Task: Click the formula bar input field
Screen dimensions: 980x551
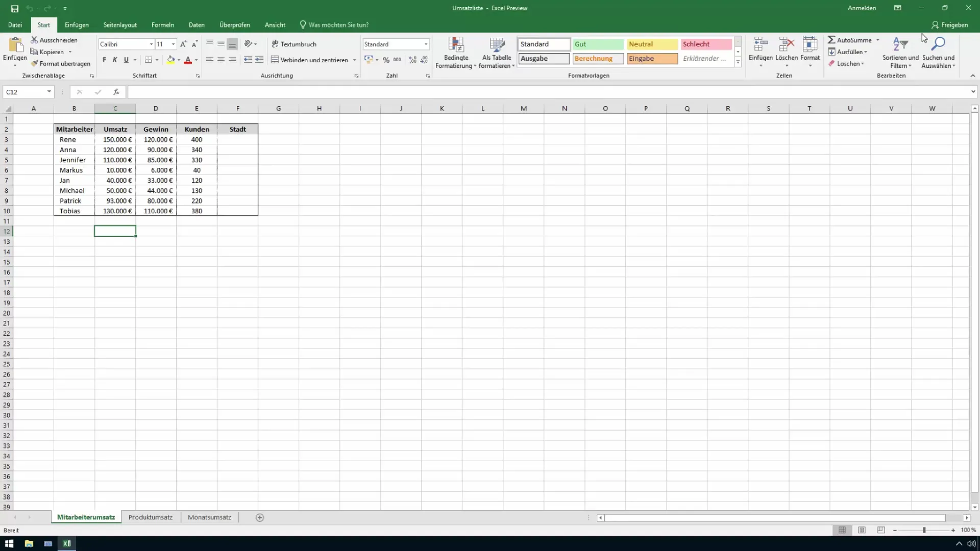Action: [548, 92]
